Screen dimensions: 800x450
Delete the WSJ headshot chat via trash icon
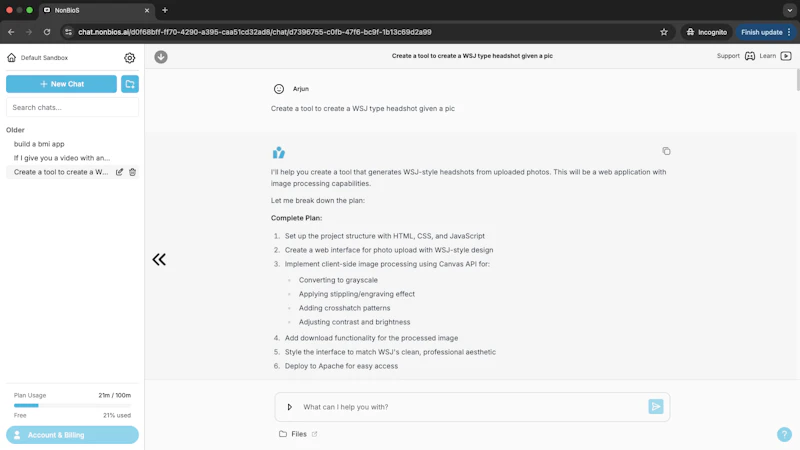133,172
